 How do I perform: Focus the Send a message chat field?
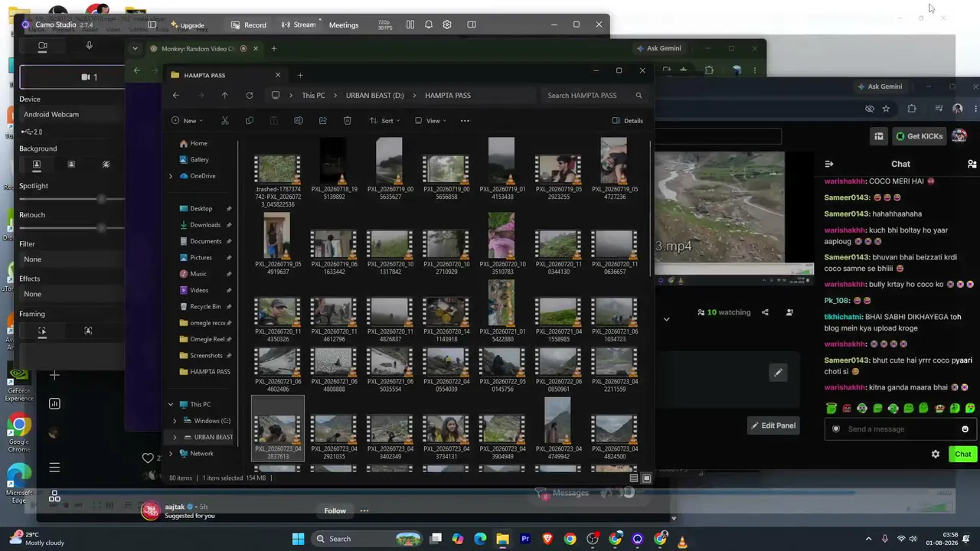pyautogui.click(x=900, y=429)
